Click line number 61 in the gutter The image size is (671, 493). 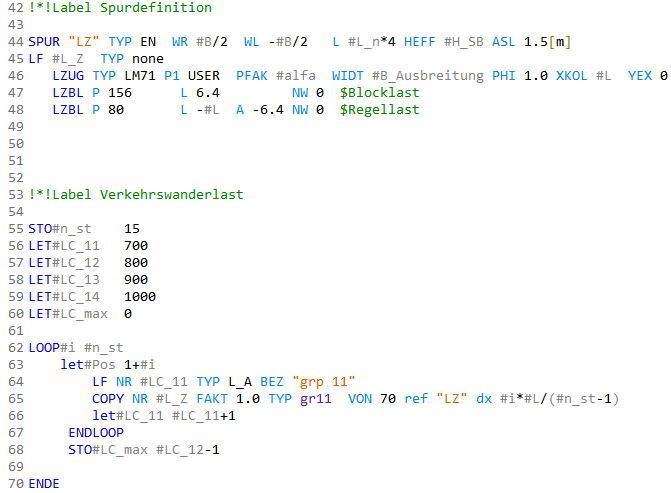pos(16,331)
